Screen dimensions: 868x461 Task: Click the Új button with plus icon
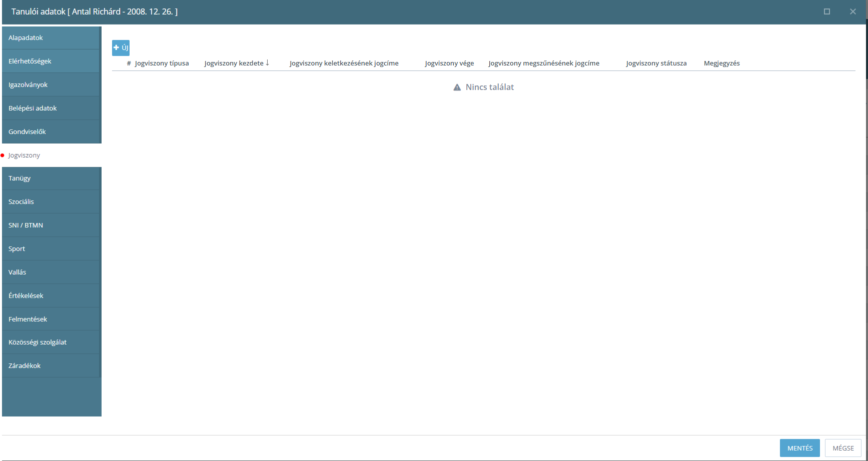tap(121, 48)
